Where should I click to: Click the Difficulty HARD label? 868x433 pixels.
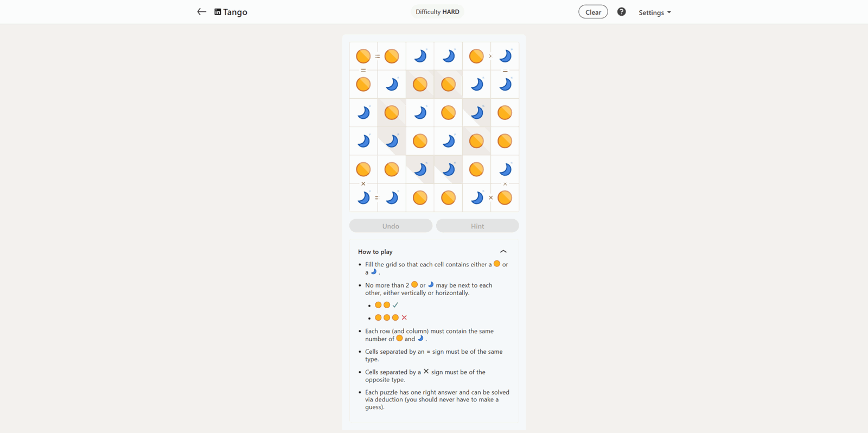click(437, 12)
